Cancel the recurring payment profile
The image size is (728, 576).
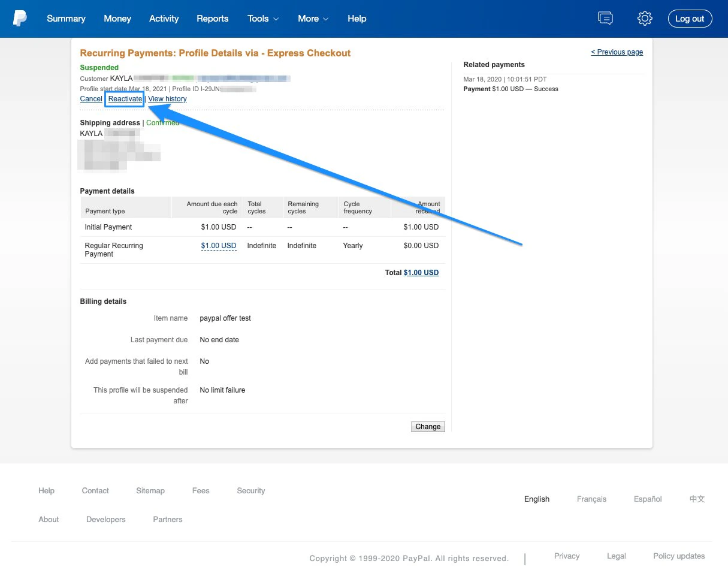(x=90, y=98)
